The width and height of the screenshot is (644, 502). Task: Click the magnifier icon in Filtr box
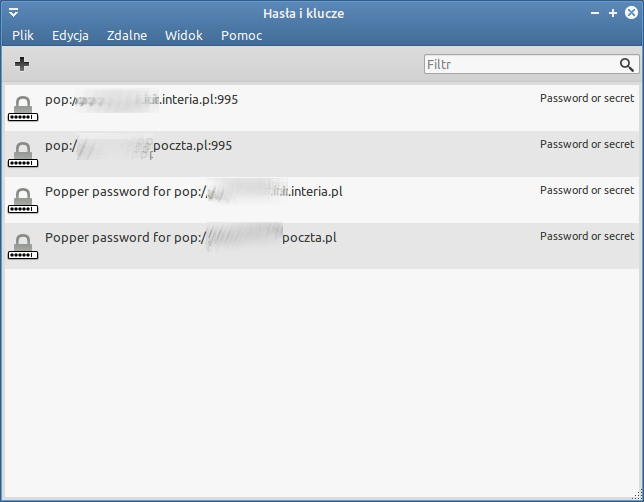[x=626, y=65]
